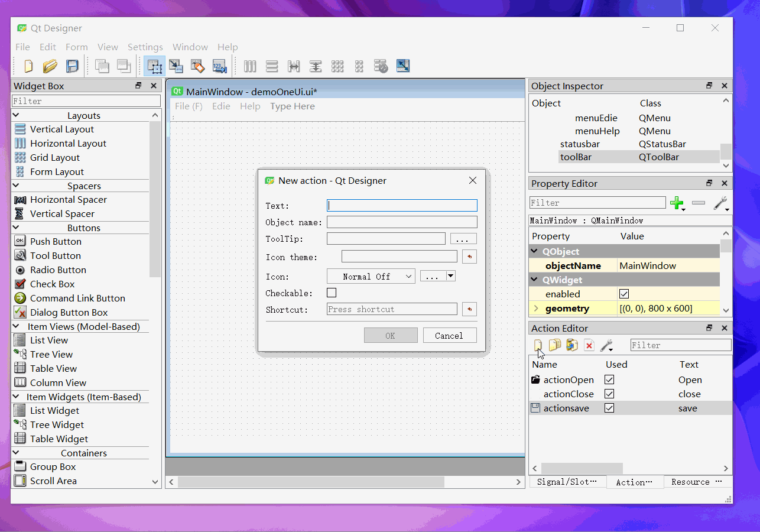Image resolution: width=760 pixels, height=532 pixels.
Task: Click the Copy icon in Action Editor
Action: (555, 345)
